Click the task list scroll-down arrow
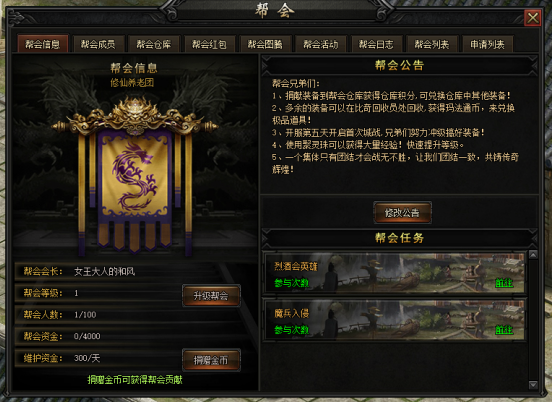 pos(533,384)
